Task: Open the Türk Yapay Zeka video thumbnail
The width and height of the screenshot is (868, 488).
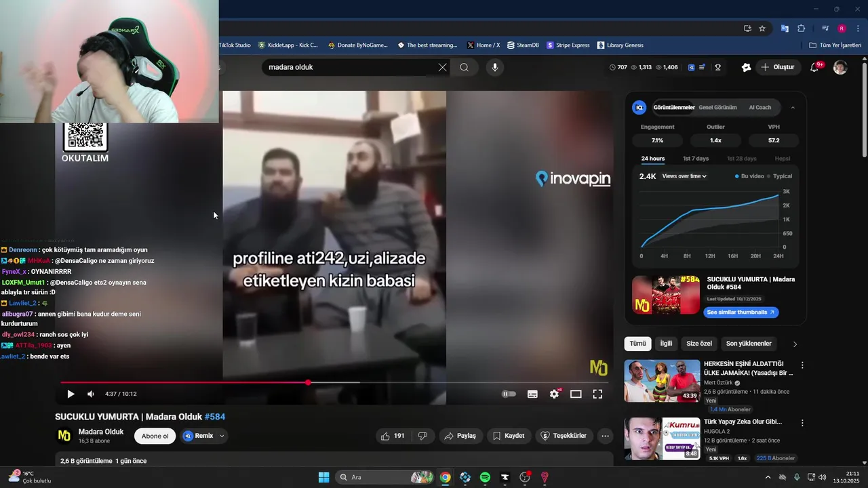Action: coord(663,439)
